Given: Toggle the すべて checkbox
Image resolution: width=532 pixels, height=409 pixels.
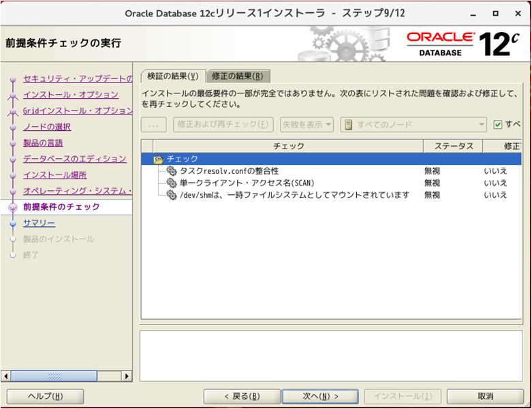Looking at the screenshot, I should [498, 125].
